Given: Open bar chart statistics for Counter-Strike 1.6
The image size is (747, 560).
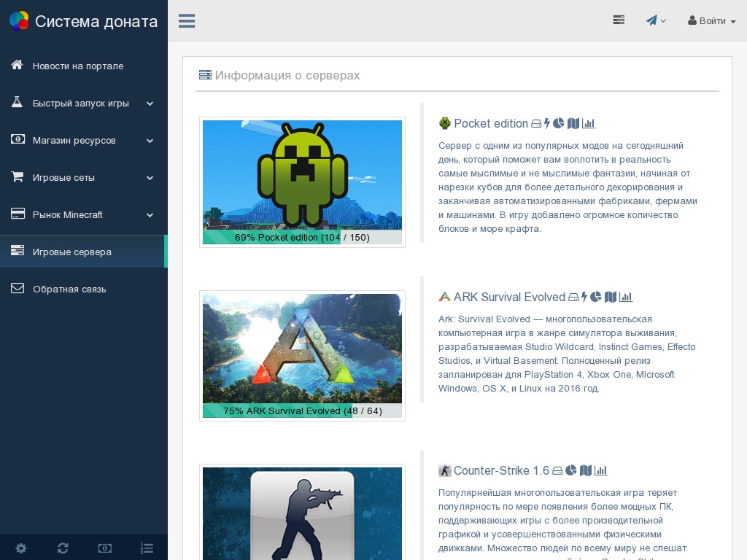Looking at the screenshot, I should coord(601,470).
